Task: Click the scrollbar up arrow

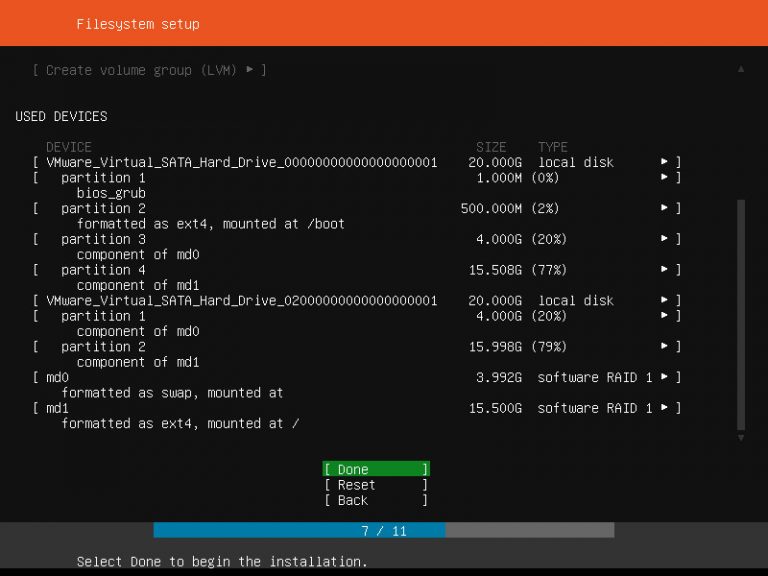Action: coord(741,69)
